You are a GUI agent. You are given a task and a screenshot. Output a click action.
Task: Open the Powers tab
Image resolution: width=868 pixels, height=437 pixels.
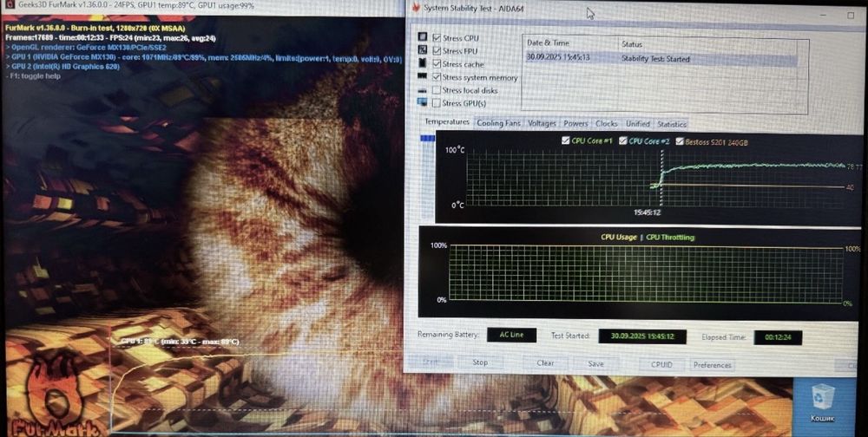tap(575, 123)
